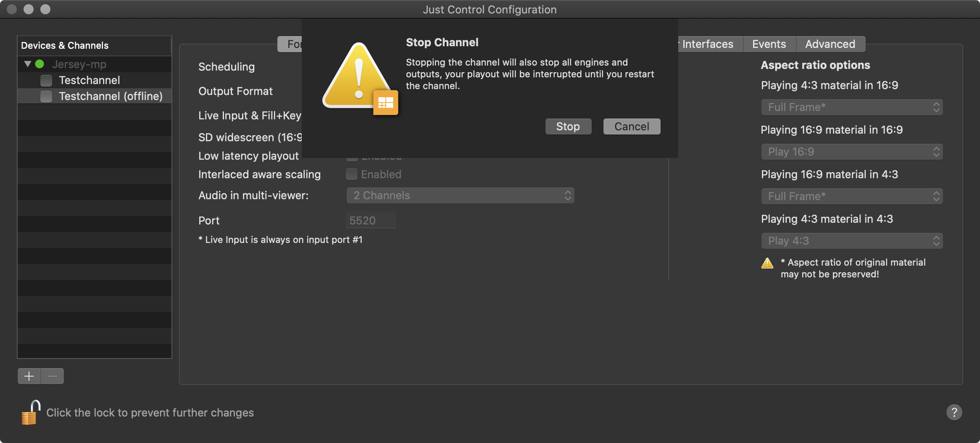Toggle the Testchannel (offline) checkbox
The width and height of the screenshot is (980, 443).
[46, 96]
